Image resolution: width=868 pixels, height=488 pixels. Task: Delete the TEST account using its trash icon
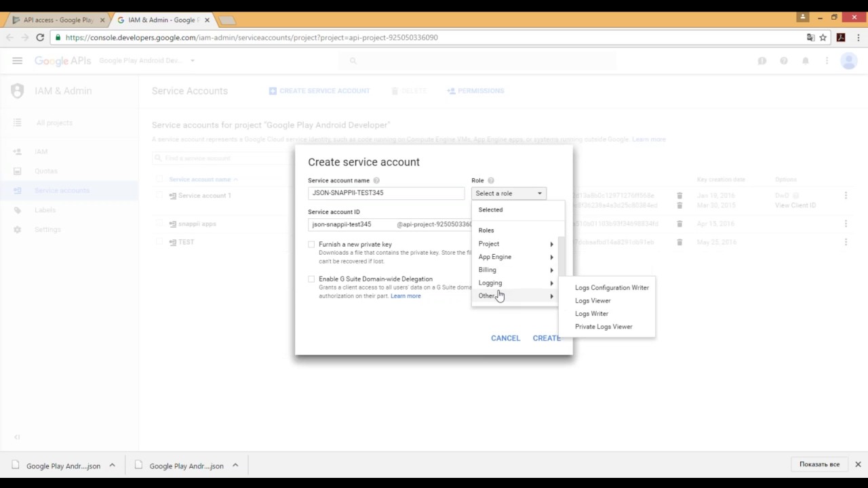tap(679, 242)
